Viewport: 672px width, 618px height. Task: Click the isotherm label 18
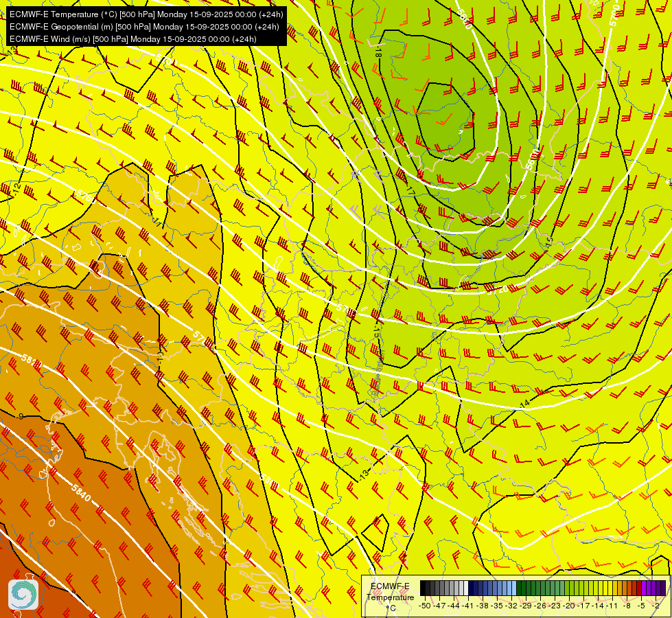(x=378, y=53)
